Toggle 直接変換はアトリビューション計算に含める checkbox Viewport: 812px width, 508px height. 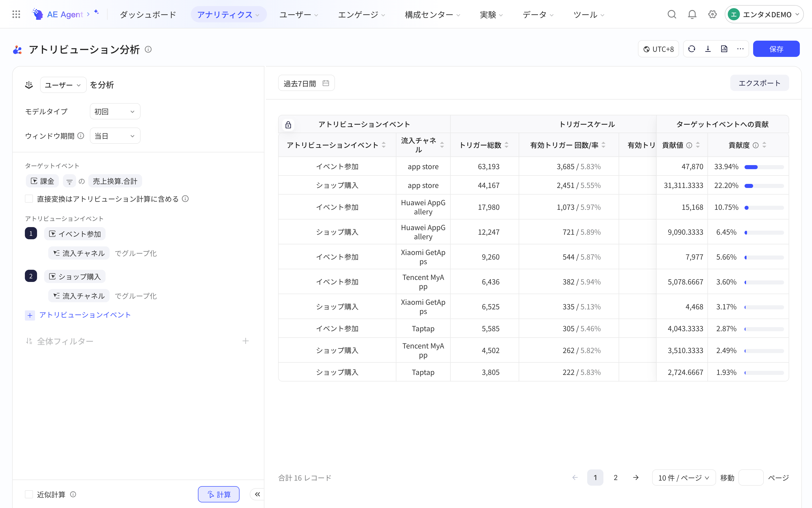(x=29, y=199)
